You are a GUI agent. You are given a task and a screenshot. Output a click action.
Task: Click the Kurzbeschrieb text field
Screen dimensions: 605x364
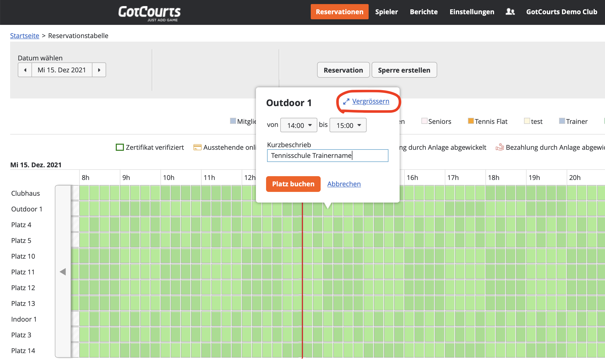coord(328,155)
